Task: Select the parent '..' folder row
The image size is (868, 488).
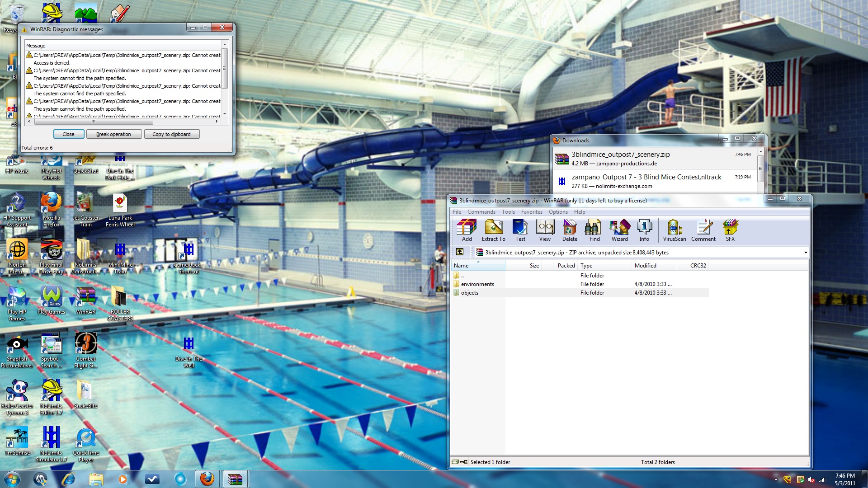Action: pos(580,275)
